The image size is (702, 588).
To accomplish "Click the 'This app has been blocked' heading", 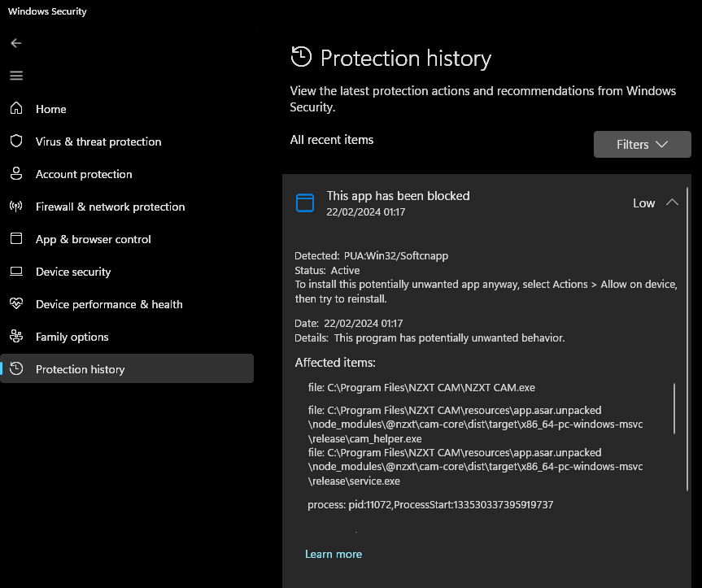I will (398, 195).
